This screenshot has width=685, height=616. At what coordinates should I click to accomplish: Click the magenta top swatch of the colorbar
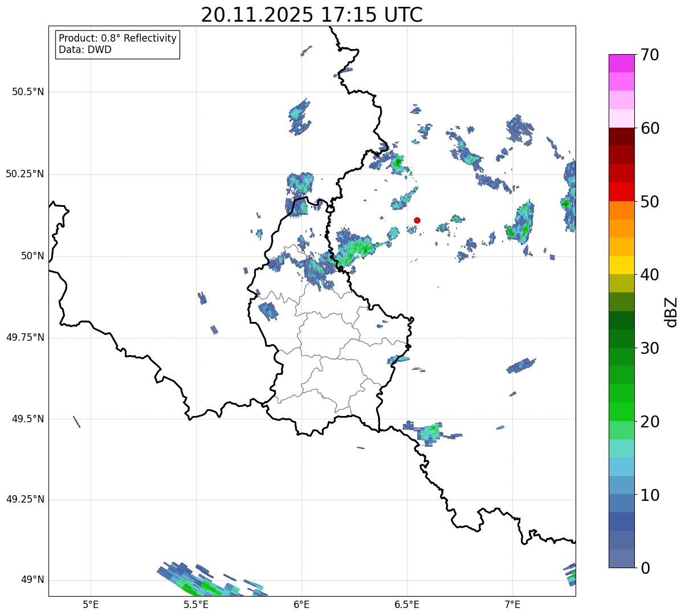pos(621,63)
